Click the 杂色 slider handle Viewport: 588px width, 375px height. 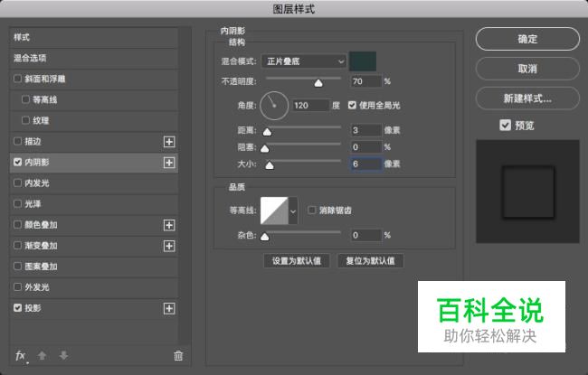[265, 237]
